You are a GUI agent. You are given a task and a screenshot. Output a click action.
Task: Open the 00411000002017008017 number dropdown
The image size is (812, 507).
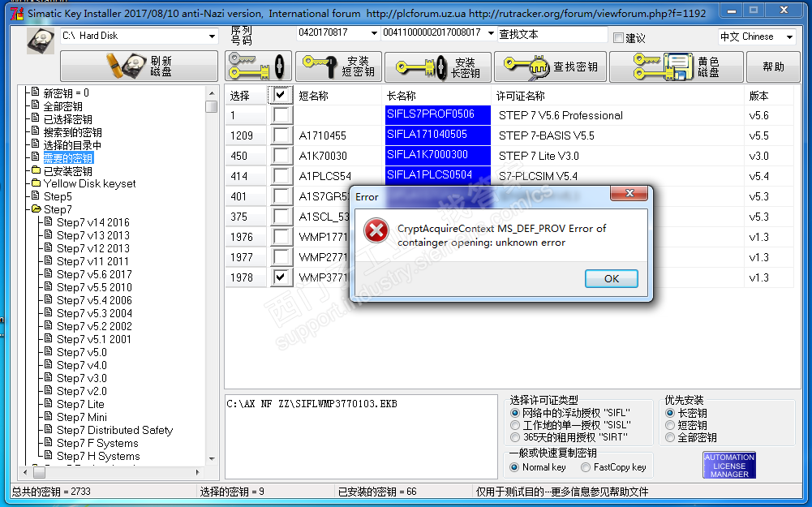[491, 32]
